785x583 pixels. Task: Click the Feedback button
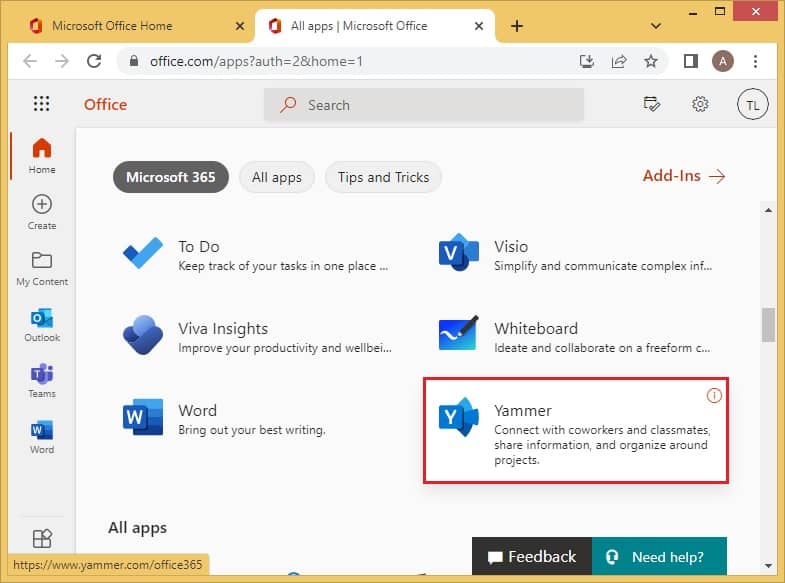click(532, 556)
